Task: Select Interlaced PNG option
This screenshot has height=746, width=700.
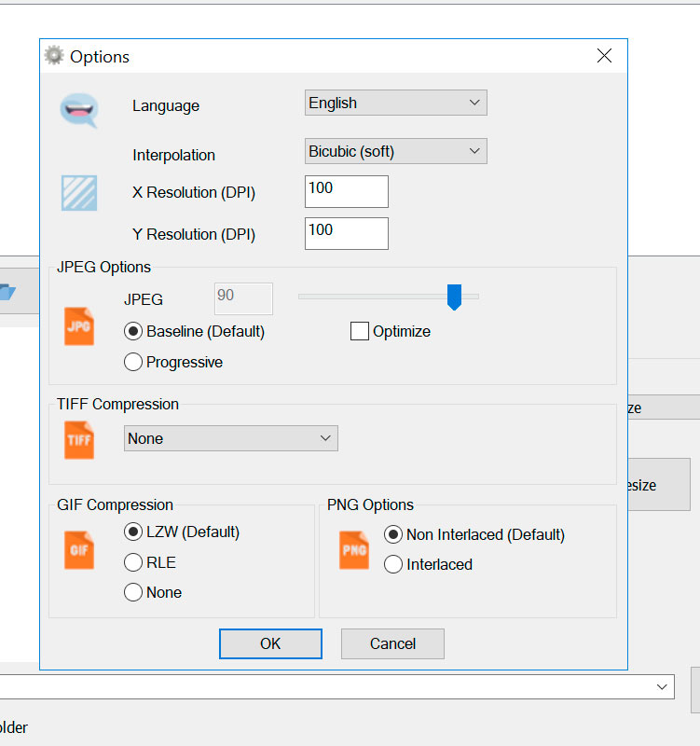Action: [393, 564]
